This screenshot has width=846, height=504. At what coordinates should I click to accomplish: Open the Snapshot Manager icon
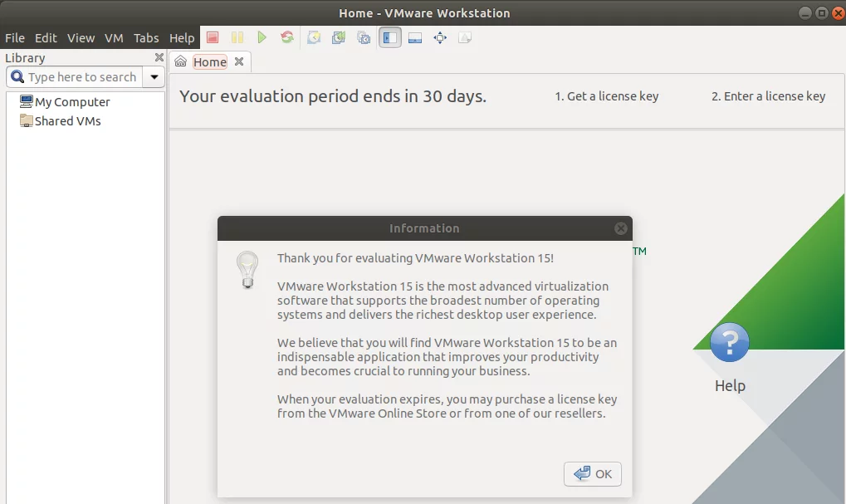(364, 37)
